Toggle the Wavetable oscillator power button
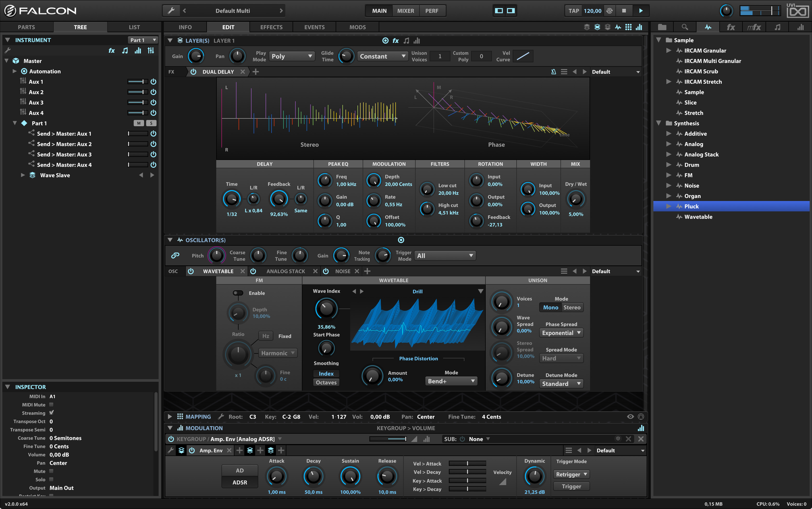812x509 pixels. tap(191, 271)
